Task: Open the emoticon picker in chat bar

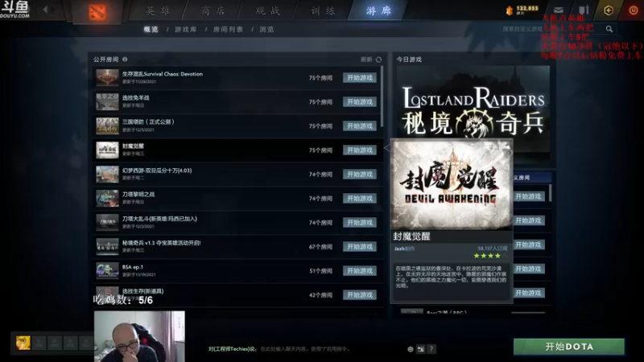Action: [x=411, y=349]
